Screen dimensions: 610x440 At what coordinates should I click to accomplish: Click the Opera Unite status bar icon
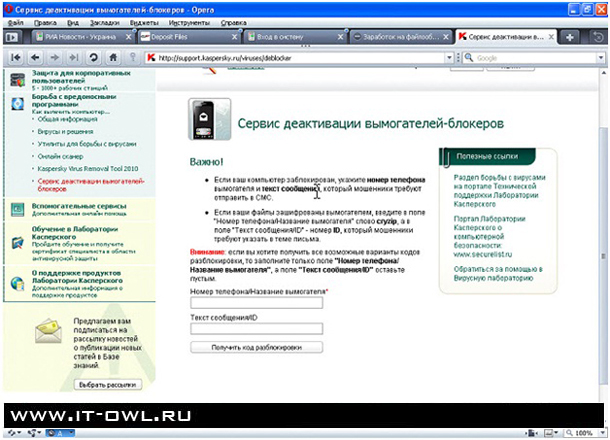34,433
